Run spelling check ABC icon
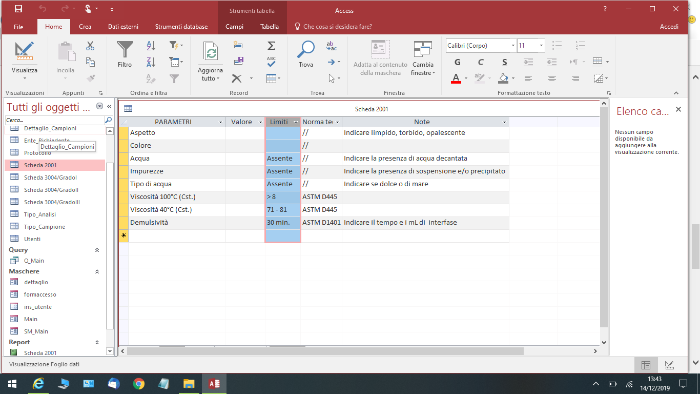 pos(271,62)
